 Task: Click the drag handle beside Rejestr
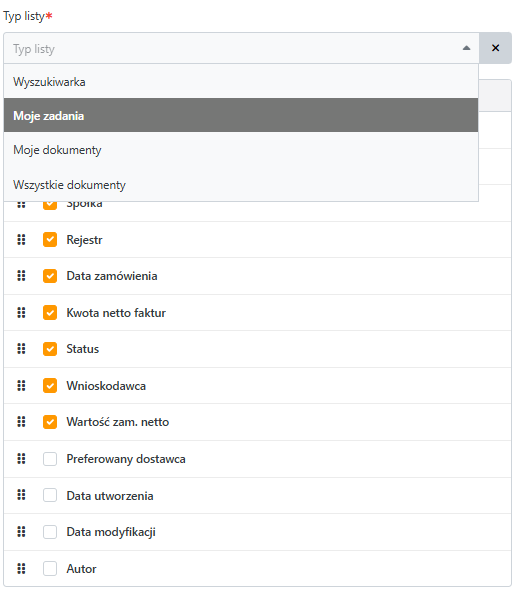click(21, 240)
